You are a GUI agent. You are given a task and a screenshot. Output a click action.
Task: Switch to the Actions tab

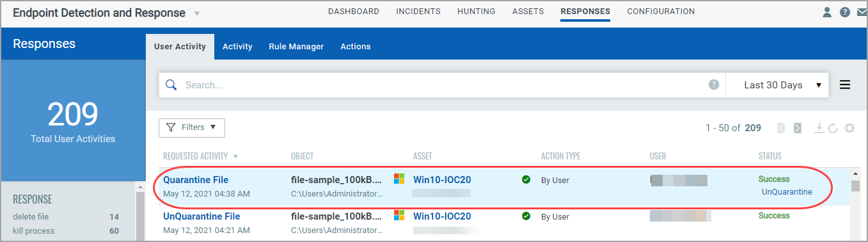pos(356,47)
